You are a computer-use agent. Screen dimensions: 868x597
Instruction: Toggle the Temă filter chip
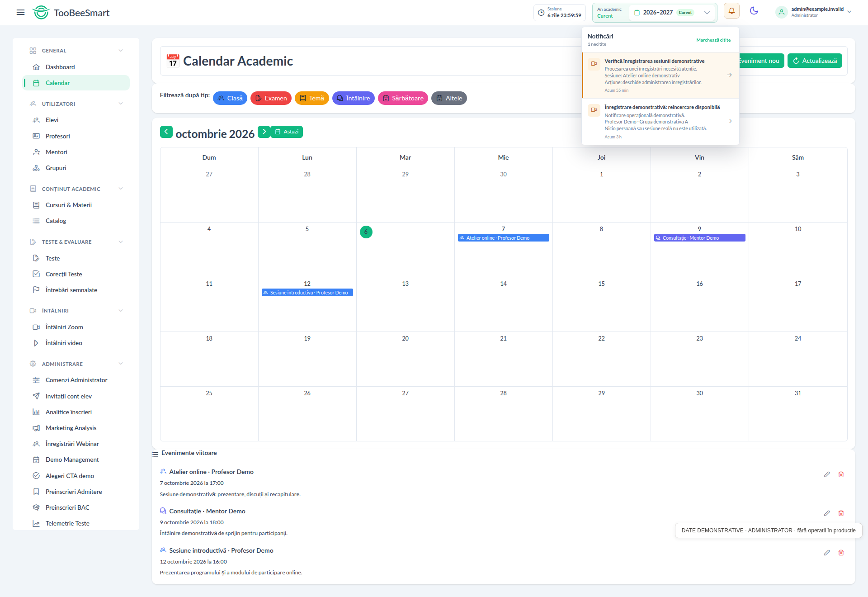tap(312, 98)
